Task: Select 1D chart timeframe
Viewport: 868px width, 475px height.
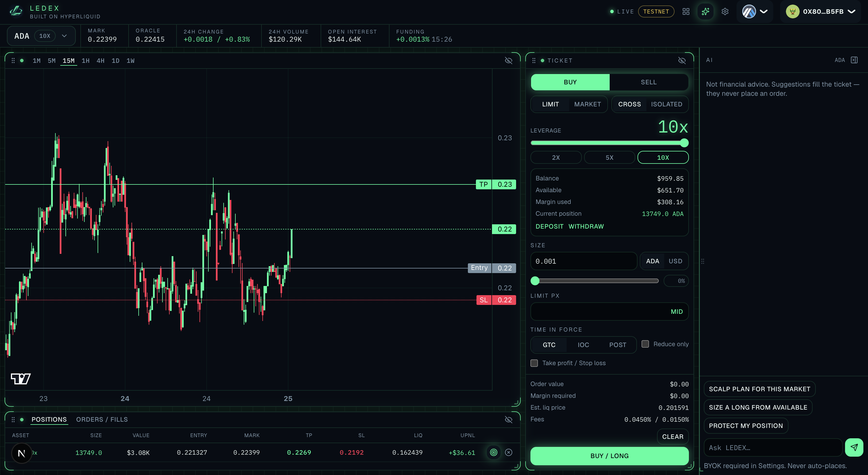Action: [x=116, y=61]
